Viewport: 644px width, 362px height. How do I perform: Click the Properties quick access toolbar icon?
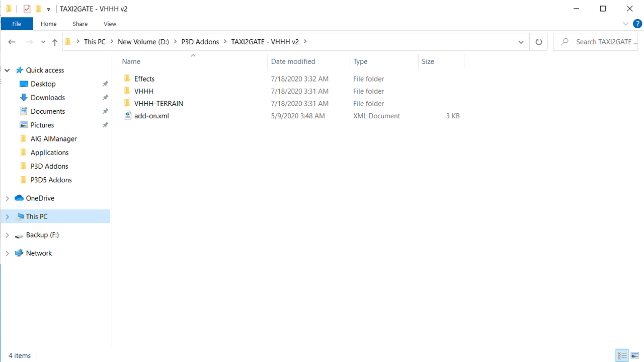(27, 9)
